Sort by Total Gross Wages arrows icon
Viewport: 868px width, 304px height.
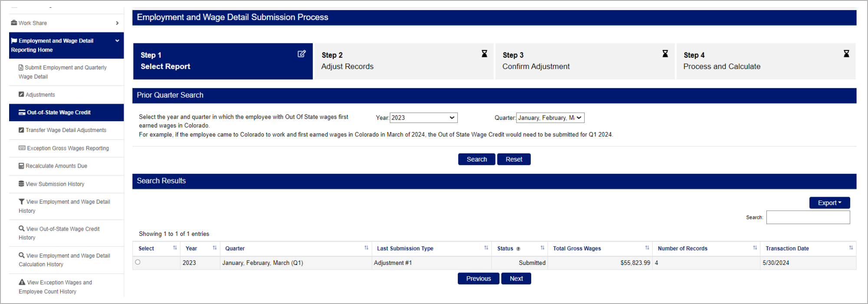click(647, 248)
